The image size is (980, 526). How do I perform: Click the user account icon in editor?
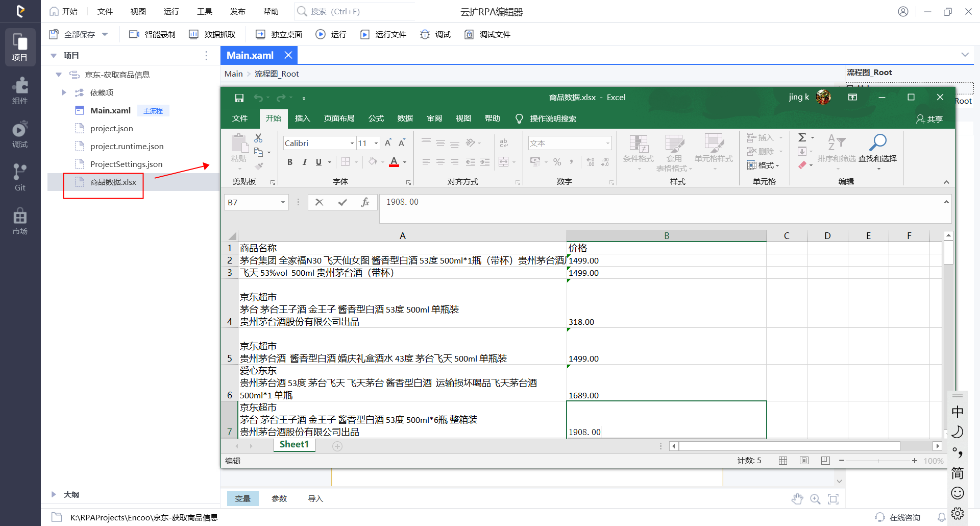tap(903, 11)
